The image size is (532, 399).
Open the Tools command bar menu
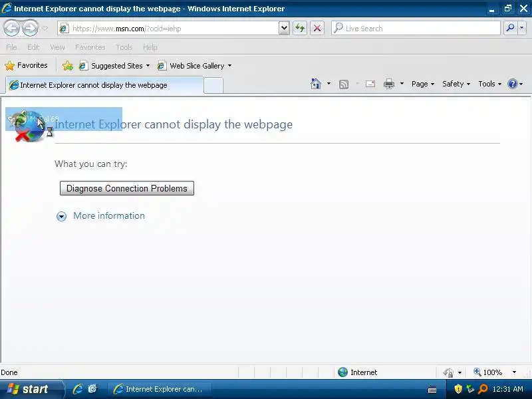click(x=489, y=84)
